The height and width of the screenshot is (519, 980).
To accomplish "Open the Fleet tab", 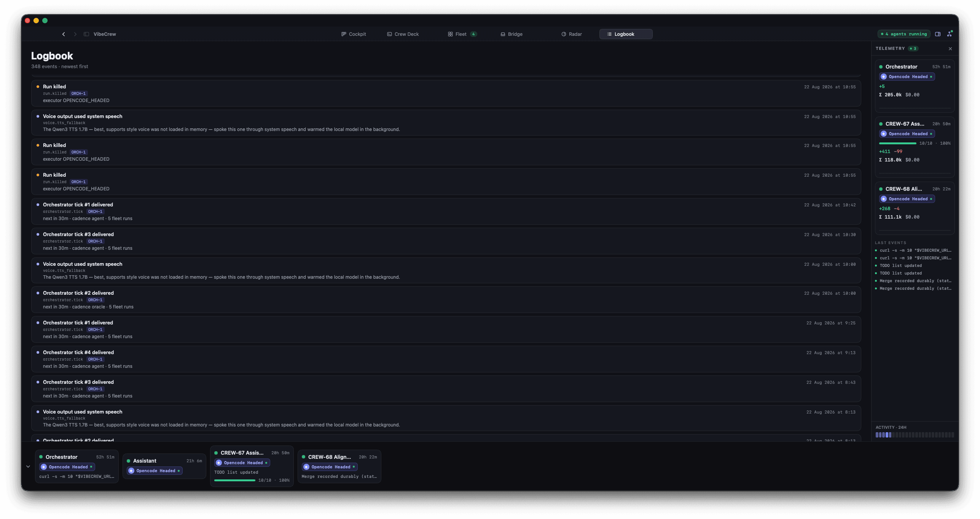I will (462, 34).
